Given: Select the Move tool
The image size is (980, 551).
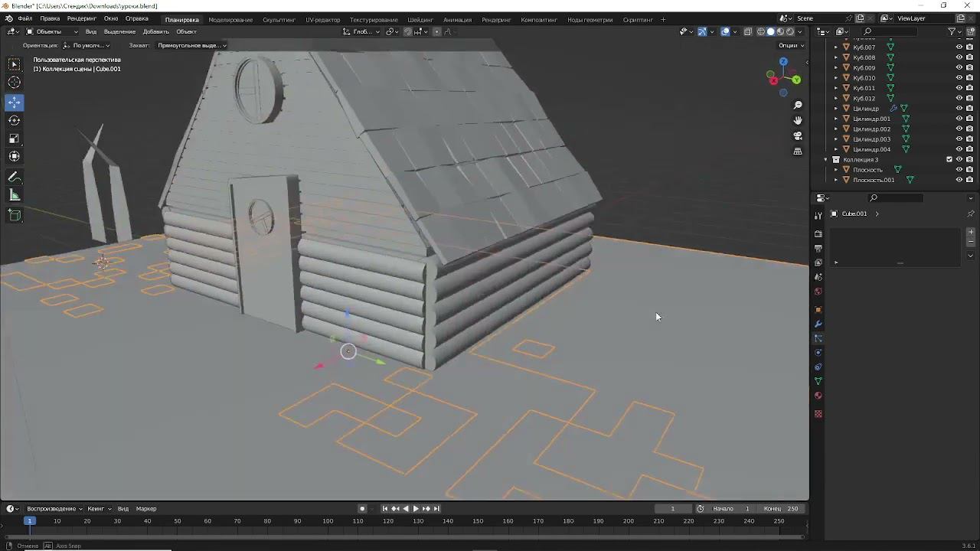Looking at the screenshot, I should coord(15,103).
